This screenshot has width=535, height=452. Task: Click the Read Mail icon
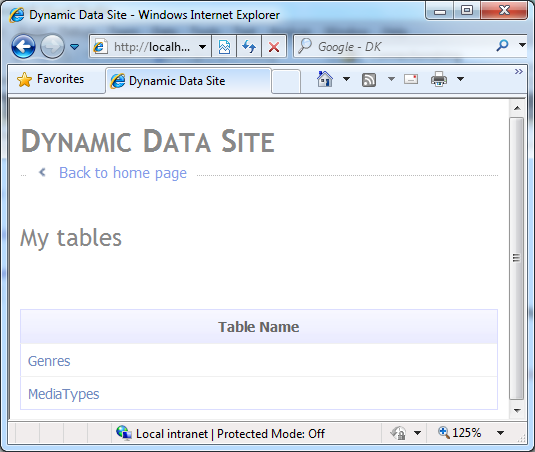(x=411, y=79)
